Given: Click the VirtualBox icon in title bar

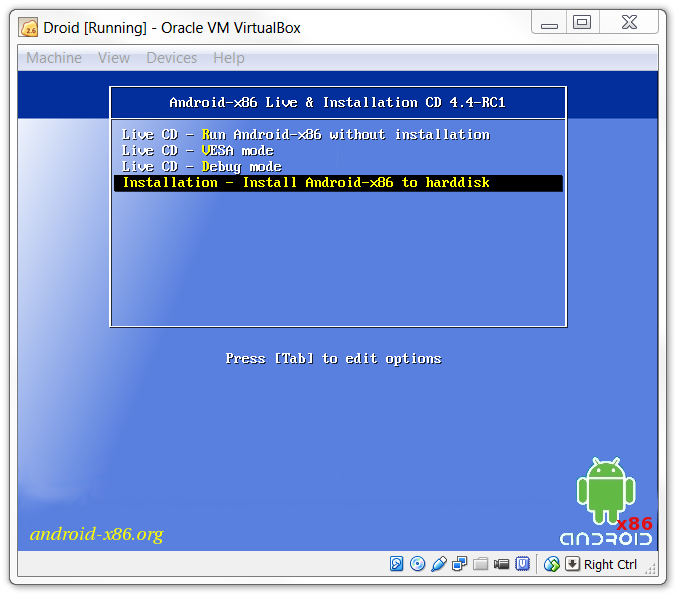Looking at the screenshot, I should (x=29, y=28).
